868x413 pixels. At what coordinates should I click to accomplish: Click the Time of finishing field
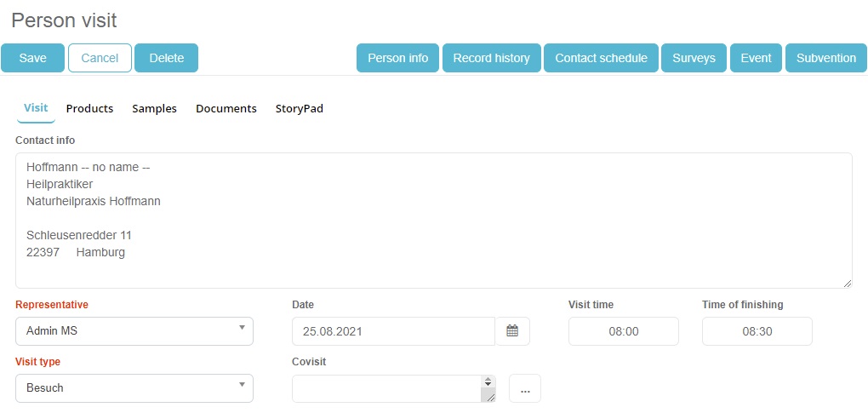[x=757, y=331]
